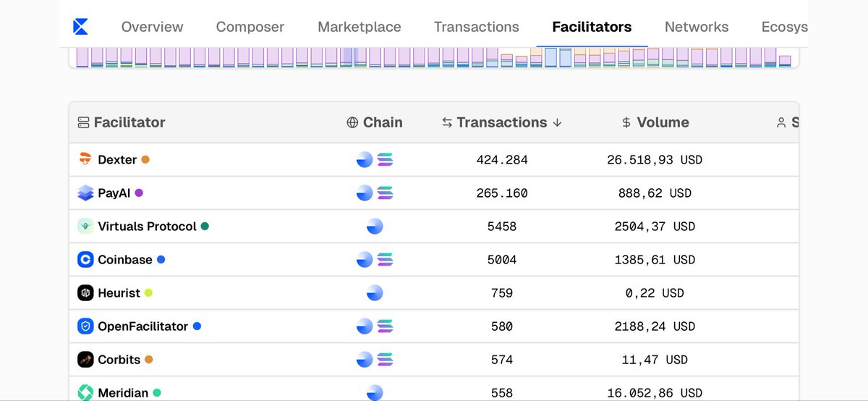Click the 2188,24 USD volume
This screenshot has width=868, height=401.
(x=655, y=326)
